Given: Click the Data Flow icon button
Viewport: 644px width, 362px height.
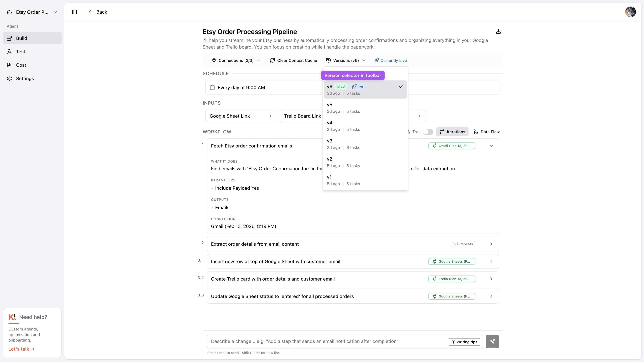Looking at the screenshot, I should [487, 132].
